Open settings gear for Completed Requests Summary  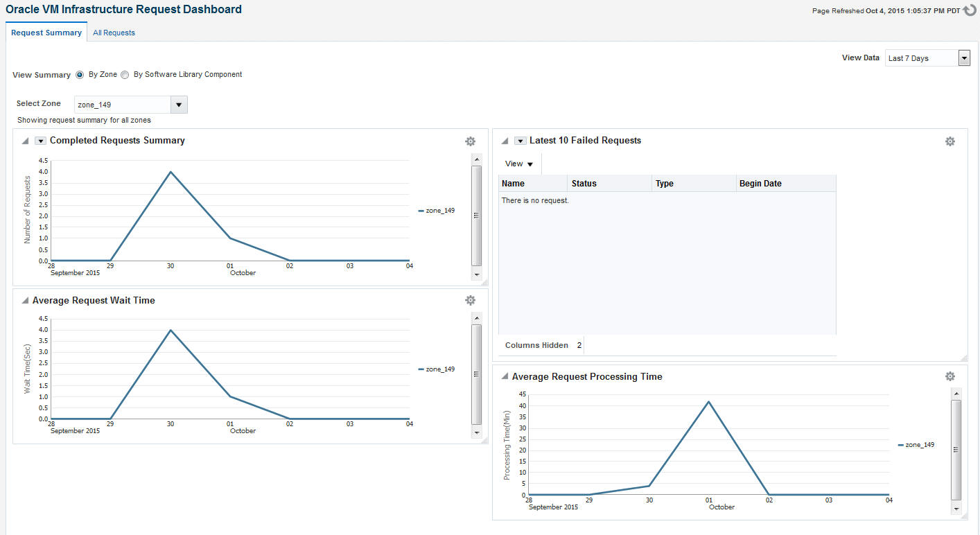coord(471,141)
